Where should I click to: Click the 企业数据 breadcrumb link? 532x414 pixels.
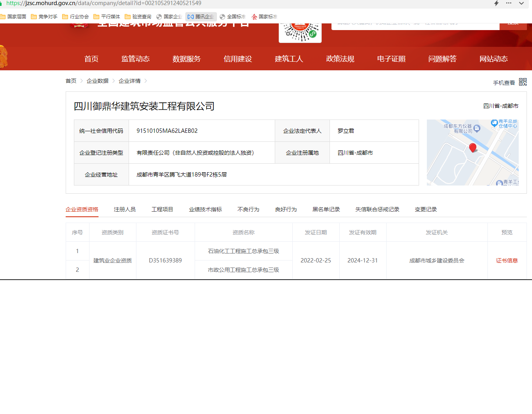(97, 81)
